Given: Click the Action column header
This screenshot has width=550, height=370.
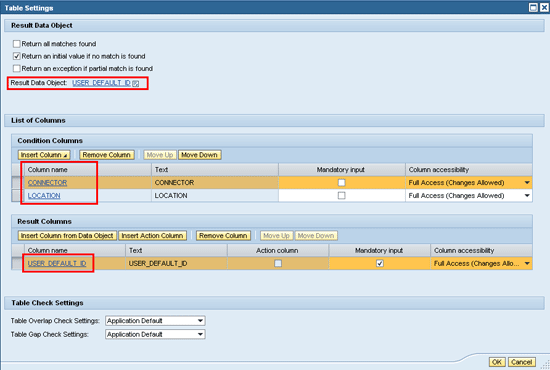Looking at the screenshot, I should pos(277,250).
